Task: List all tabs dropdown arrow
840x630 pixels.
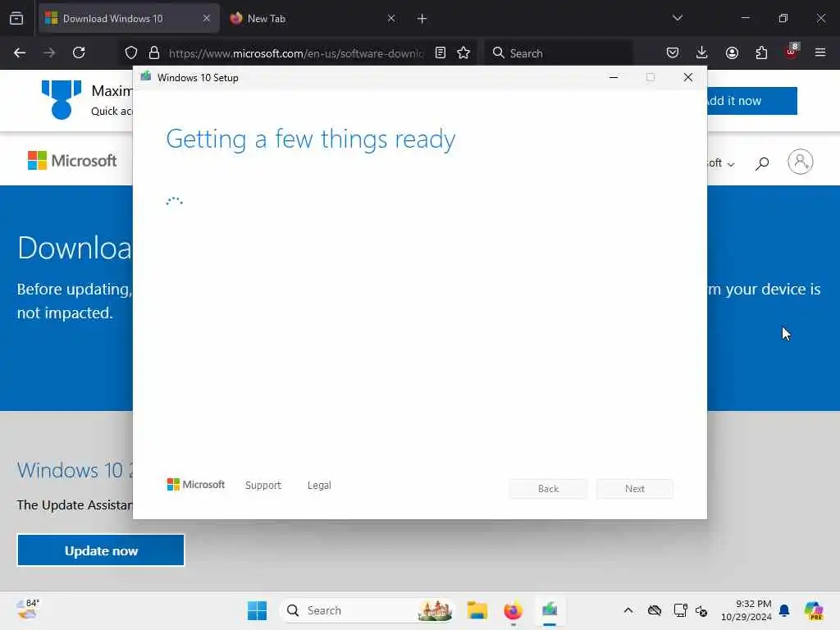Action: 677,18
